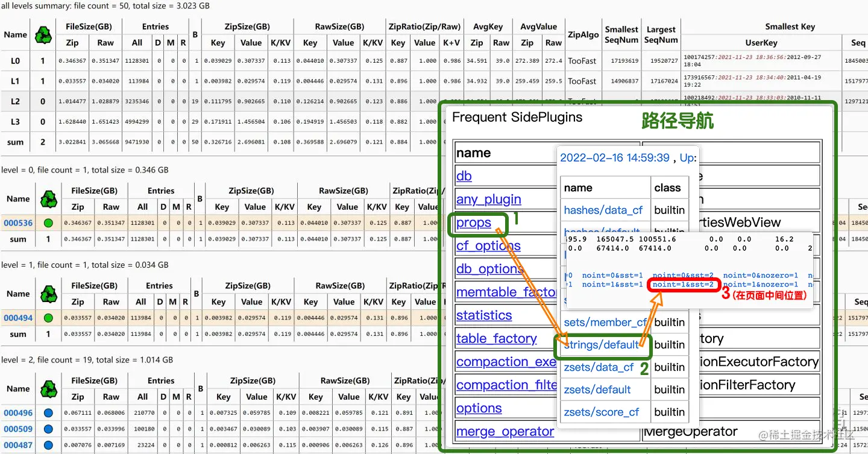
Task: Click the smallest SeqNum value 17193619
Action: tap(621, 61)
